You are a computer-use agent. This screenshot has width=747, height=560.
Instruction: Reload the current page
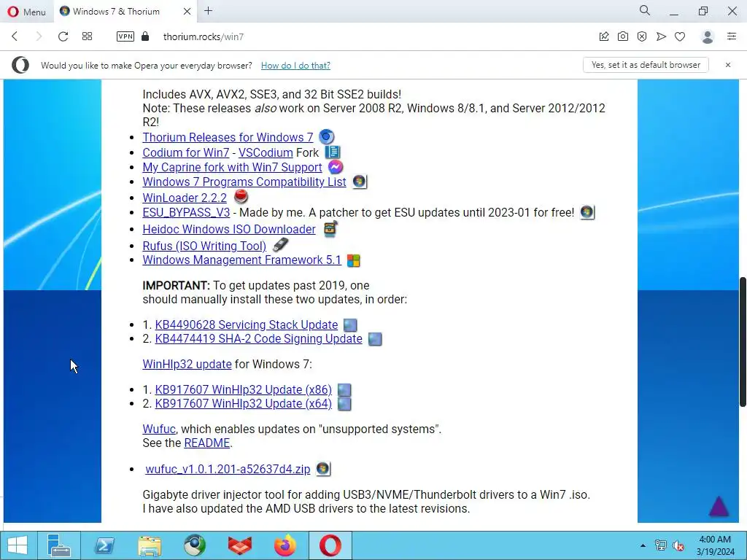point(63,36)
